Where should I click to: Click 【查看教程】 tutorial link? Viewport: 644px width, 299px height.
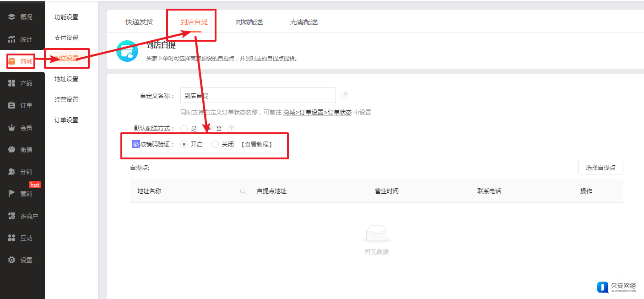click(256, 144)
